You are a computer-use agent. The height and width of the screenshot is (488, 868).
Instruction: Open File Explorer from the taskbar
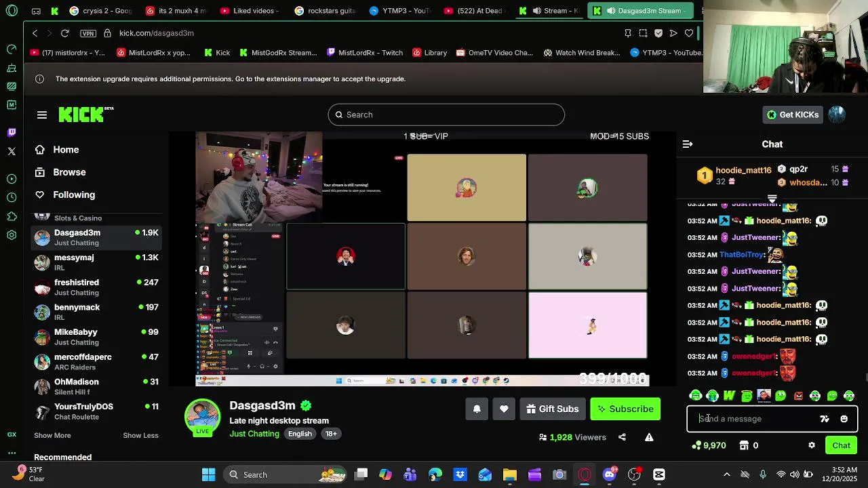pos(509,474)
